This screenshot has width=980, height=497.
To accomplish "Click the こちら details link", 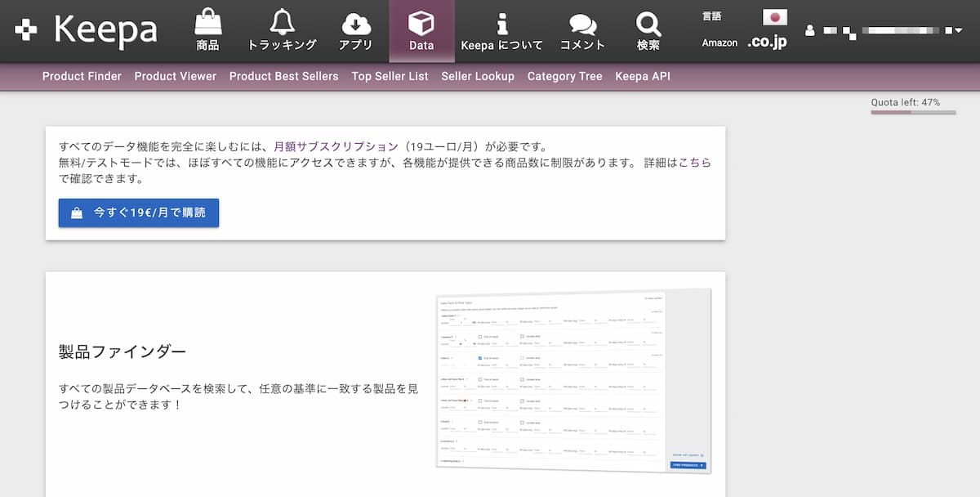I will point(694,163).
